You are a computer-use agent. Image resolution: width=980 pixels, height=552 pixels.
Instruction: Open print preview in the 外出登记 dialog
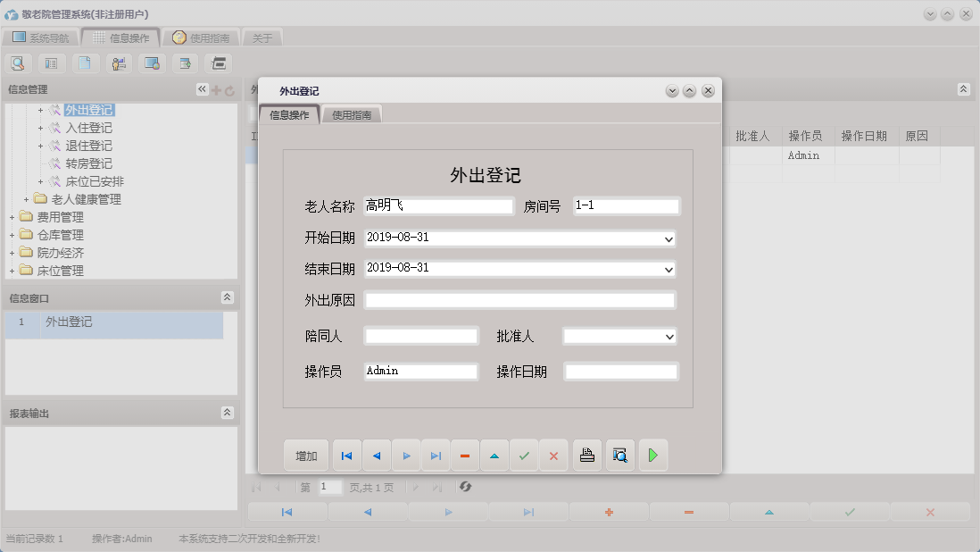[x=619, y=455]
